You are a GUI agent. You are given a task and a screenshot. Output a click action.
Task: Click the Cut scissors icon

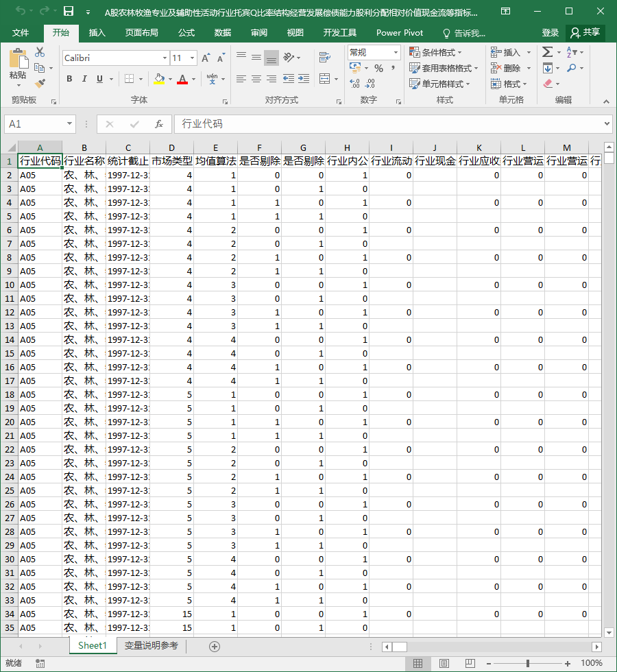pyautogui.click(x=40, y=52)
